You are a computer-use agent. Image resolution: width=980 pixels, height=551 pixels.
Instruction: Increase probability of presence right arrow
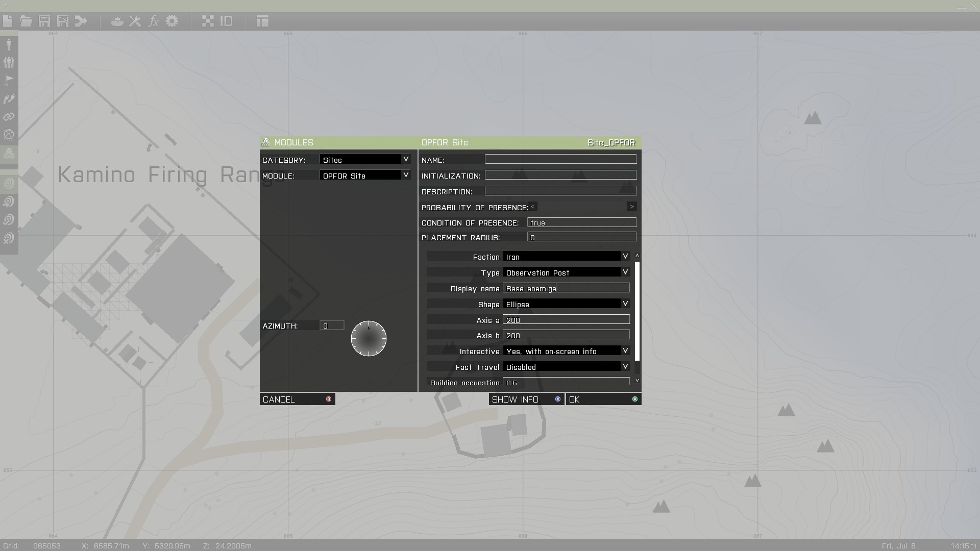point(632,207)
